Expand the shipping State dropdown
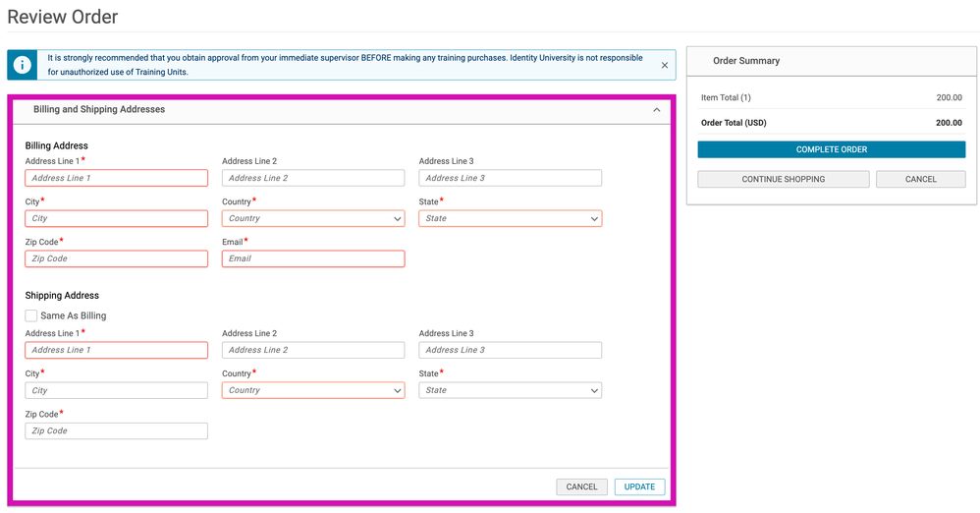This screenshot has height=513, width=980. tap(510, 390)
